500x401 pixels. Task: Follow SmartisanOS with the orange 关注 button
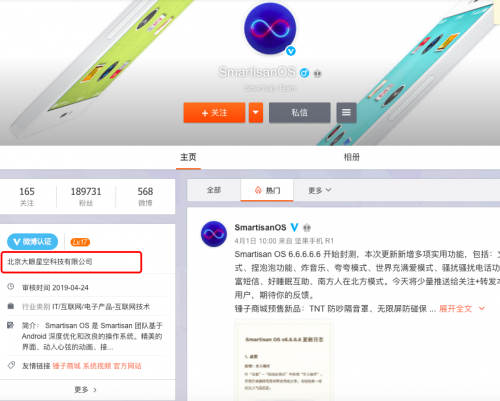[214, 113]
